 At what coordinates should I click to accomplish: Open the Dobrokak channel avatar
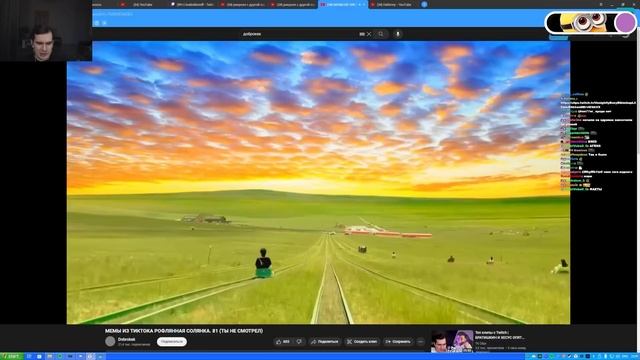[110, 342]
